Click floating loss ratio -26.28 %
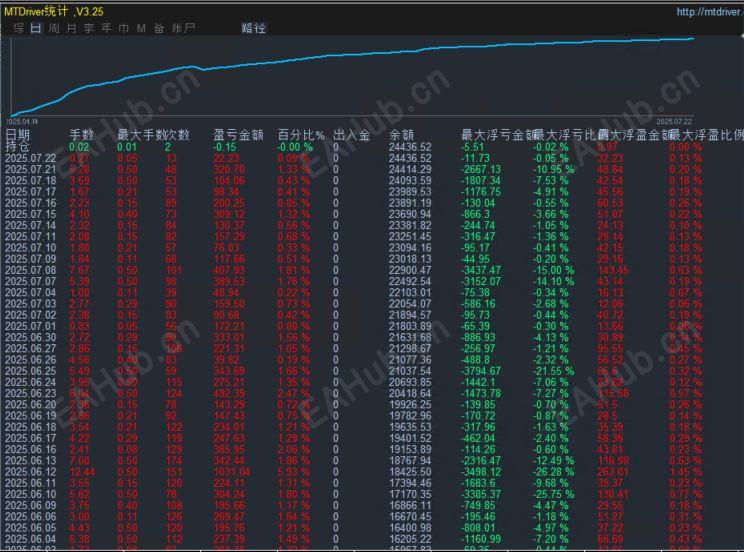The width and height of the screenshot is (744, 552). coord(553,472)
